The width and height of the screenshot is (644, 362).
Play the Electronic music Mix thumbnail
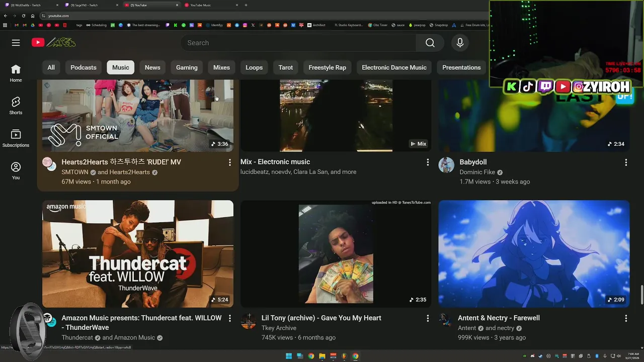(336, 116)
